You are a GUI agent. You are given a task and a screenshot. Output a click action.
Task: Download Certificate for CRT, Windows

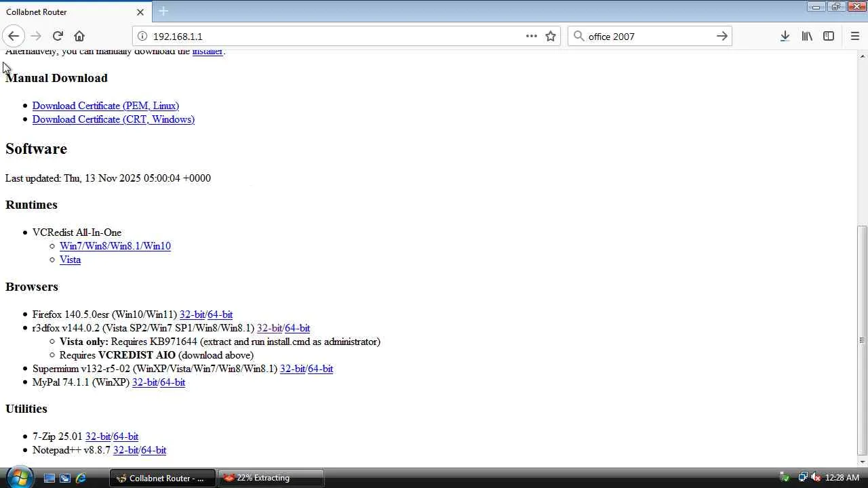point(113,119)
